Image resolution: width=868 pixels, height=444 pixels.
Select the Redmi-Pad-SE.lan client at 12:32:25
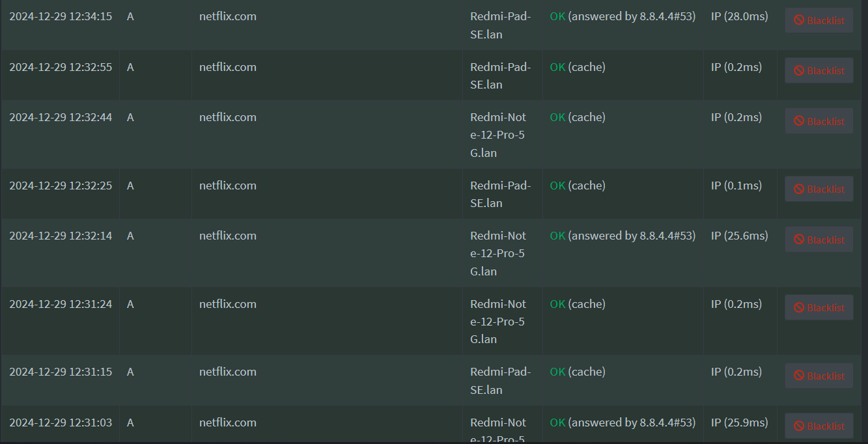(x=501, y=194)
